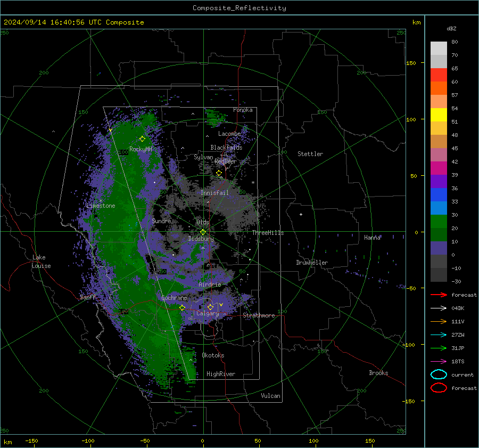
Task: Click the Airdrie city label
Action: coord(210,284)
